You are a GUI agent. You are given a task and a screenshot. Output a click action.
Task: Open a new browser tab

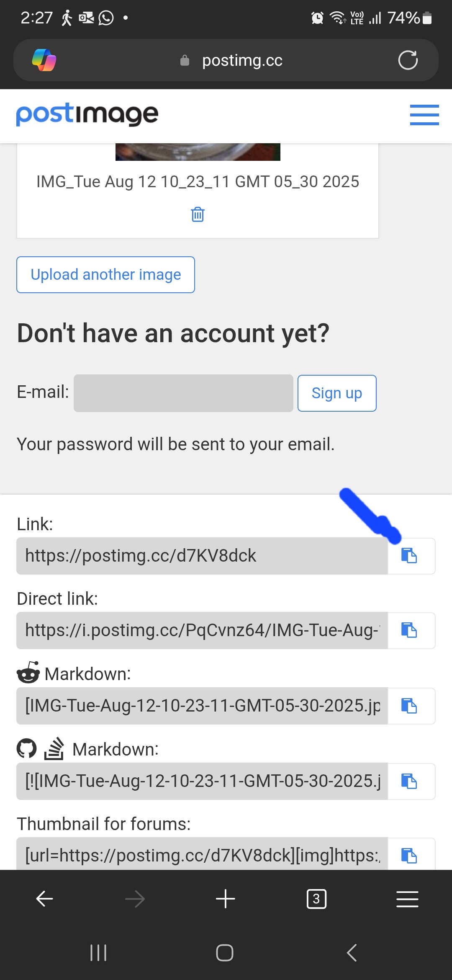coord(226,899)
